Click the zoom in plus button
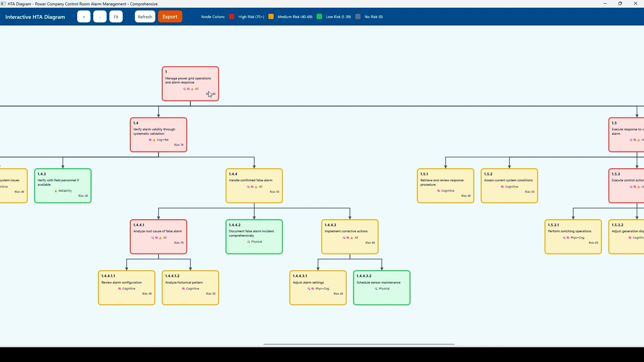This screenshot has height=362, width=644. coord(84,17)
